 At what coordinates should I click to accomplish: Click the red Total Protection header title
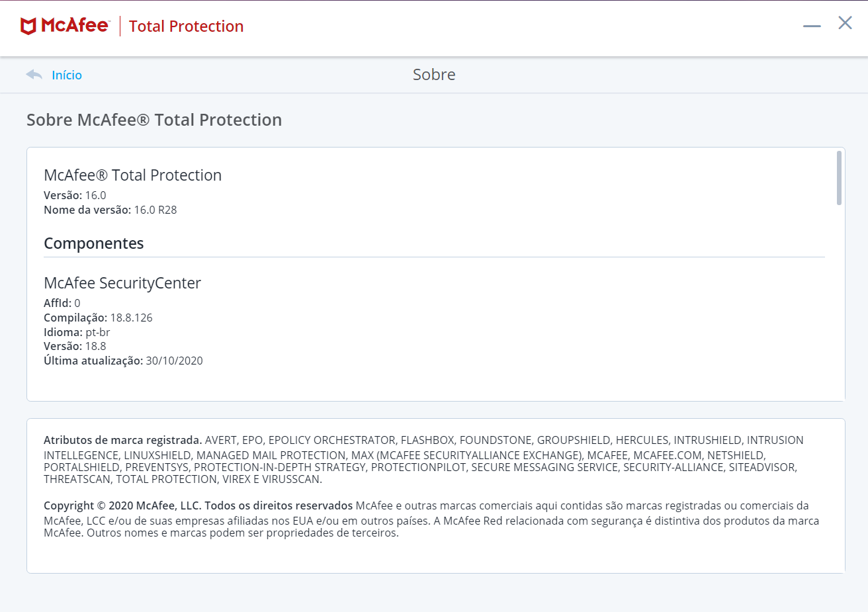click(186, 26)
